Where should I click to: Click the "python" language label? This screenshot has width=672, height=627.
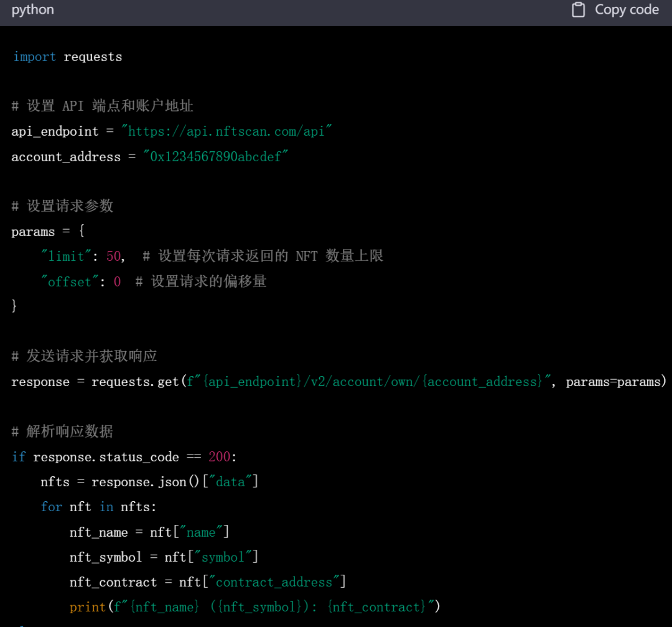(x=33, y=10)
